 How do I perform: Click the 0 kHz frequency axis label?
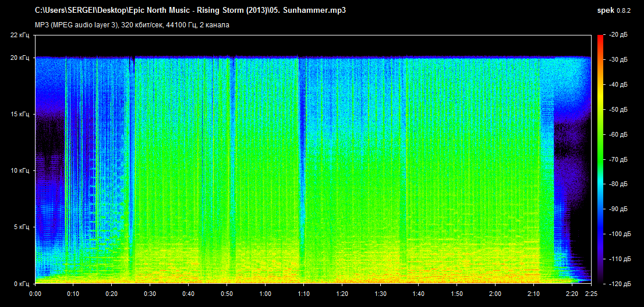click(x=22, y=284)
